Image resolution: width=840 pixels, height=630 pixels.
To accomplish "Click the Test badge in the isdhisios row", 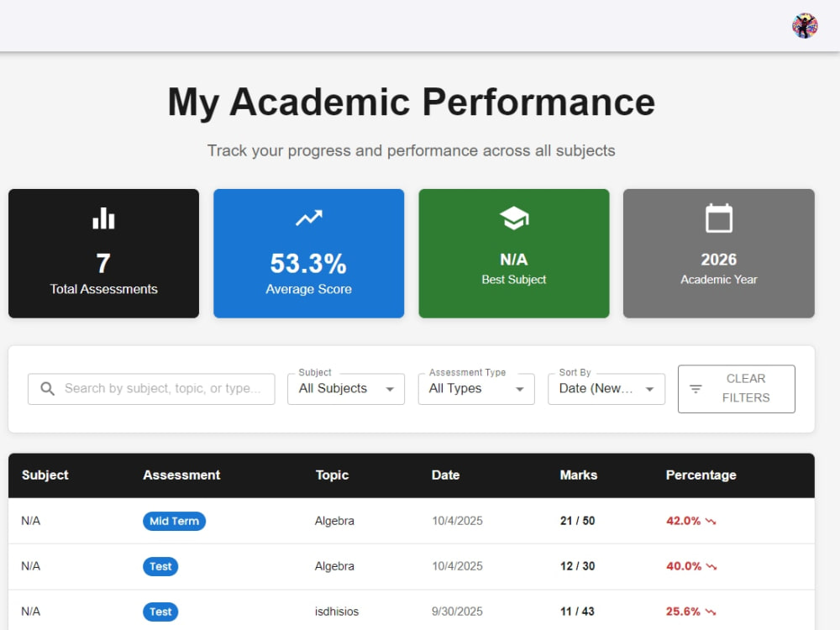I will click(x=160, y=612).
